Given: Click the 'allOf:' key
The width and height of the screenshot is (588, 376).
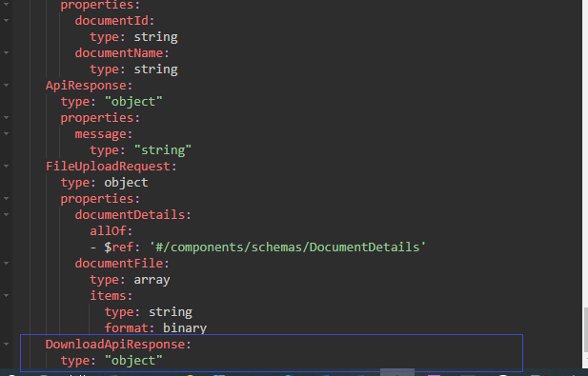Looking at the screenshot, I should click(111, 230).
